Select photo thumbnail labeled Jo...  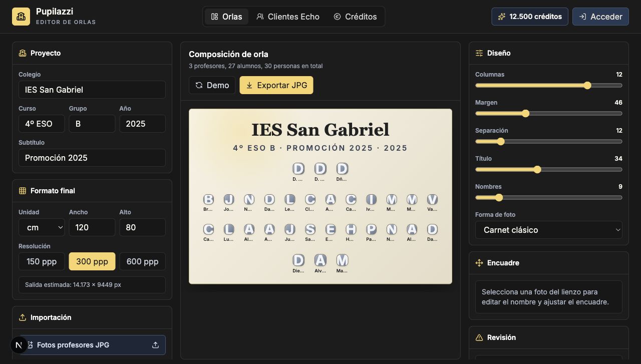[229, 199]
